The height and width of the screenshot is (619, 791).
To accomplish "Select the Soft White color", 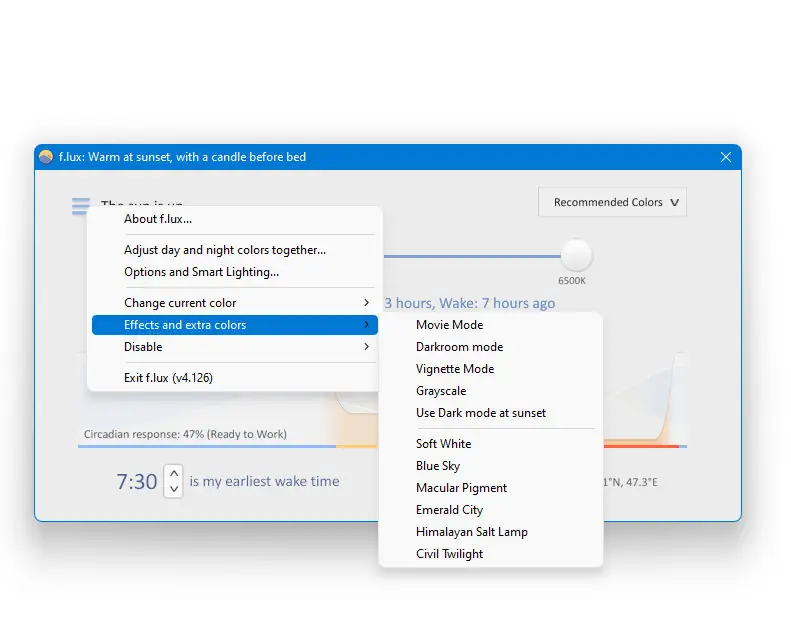I will click(490, 444).
